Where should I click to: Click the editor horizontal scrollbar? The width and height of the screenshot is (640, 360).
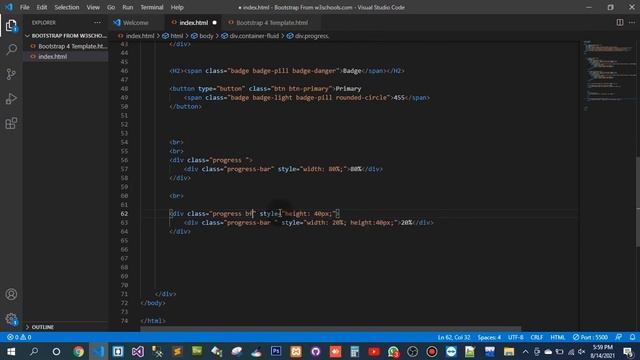point(331,328)
